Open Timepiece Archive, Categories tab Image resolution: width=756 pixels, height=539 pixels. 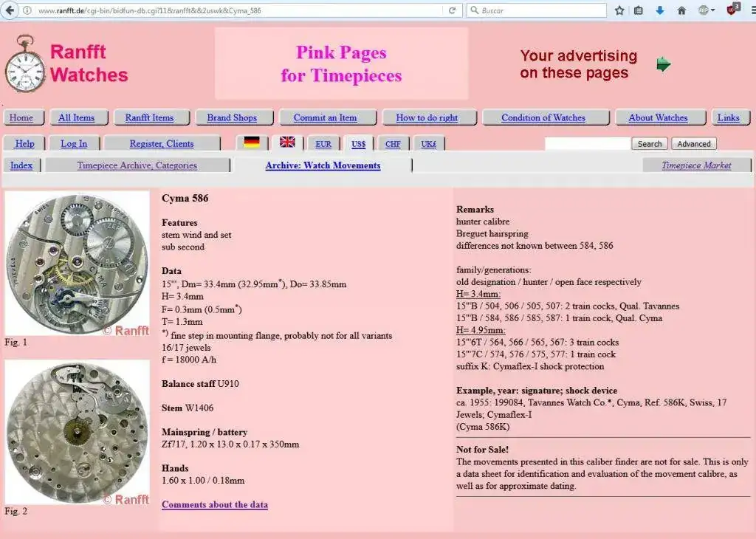tap(137, 165)
